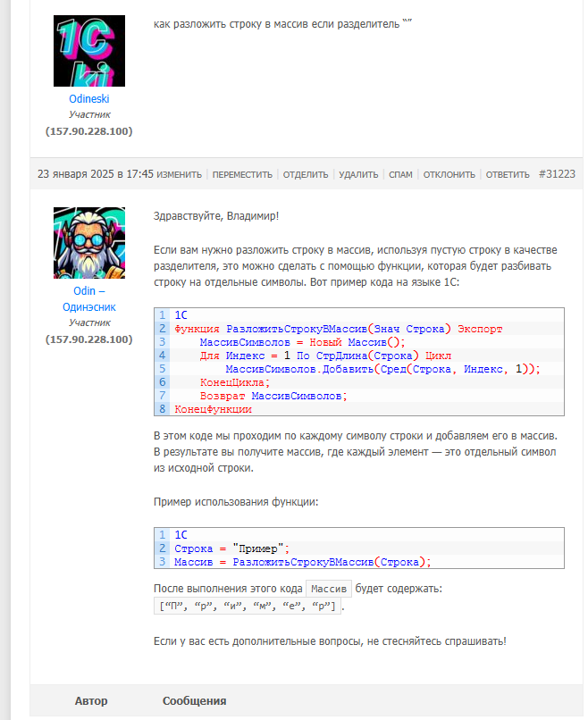Mark the post as спам
Screen dimensions: 588x720
[x=400, y=174]
